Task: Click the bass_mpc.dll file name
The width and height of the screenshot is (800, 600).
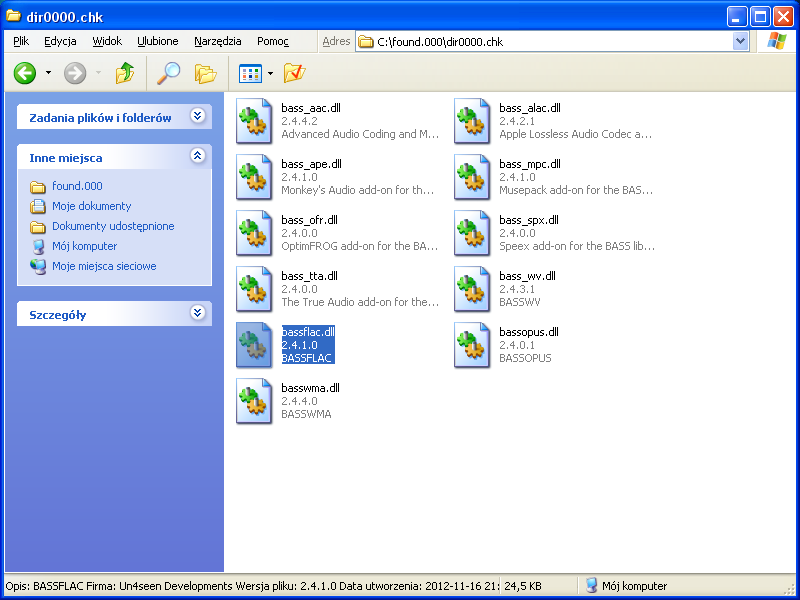Action: click(530, 164)
